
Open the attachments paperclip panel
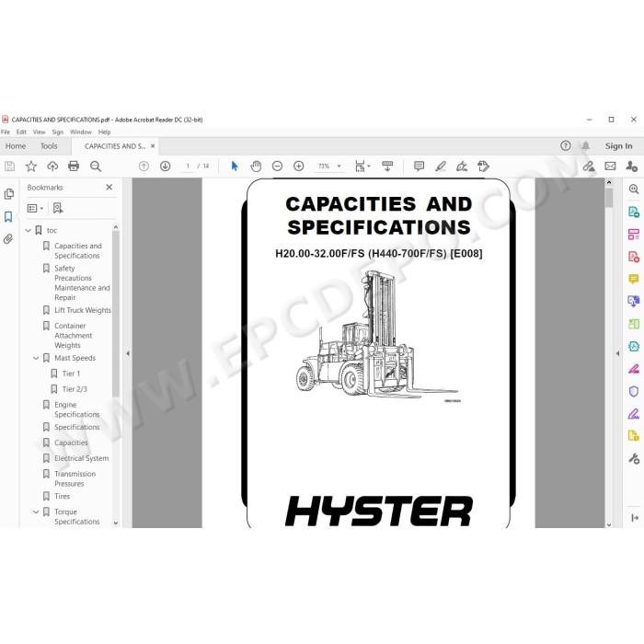pos(8,239)
